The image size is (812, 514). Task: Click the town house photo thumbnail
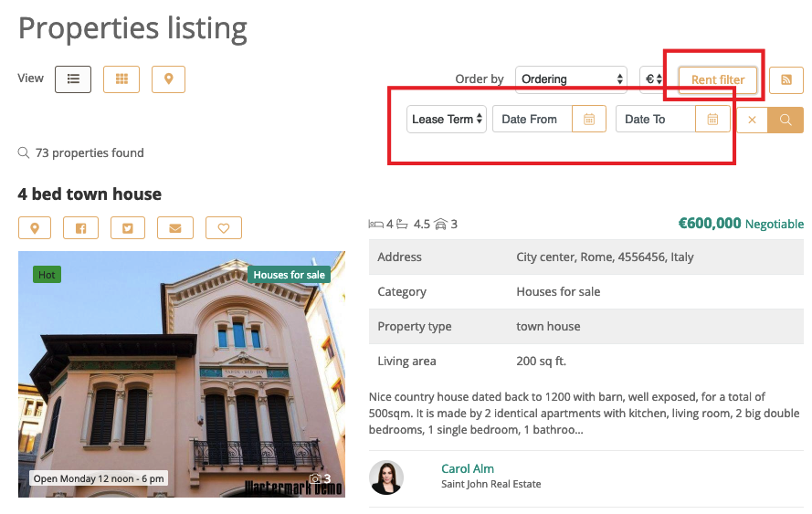click(182, 374)
